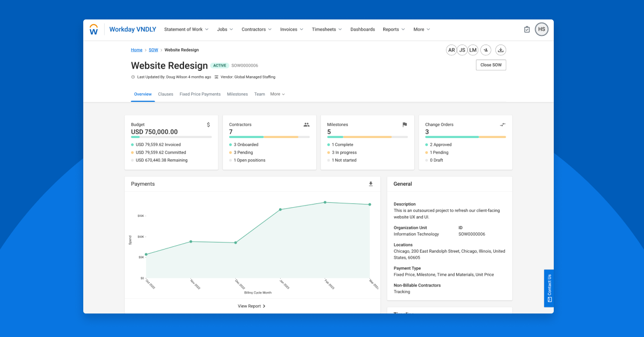
Task: Expand the More menu in the navigation bar
Action: click(x=419, y=29)
